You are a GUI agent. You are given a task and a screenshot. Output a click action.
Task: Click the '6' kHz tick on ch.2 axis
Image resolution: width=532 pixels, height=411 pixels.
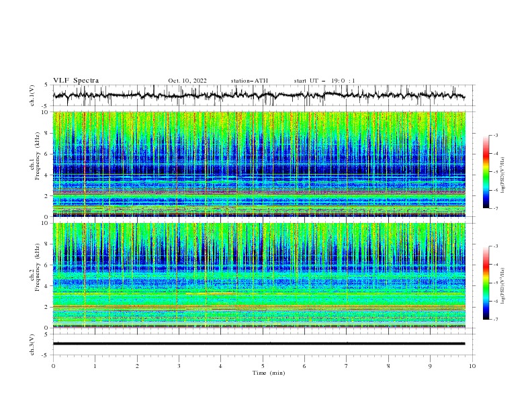[x=47, y=265]
